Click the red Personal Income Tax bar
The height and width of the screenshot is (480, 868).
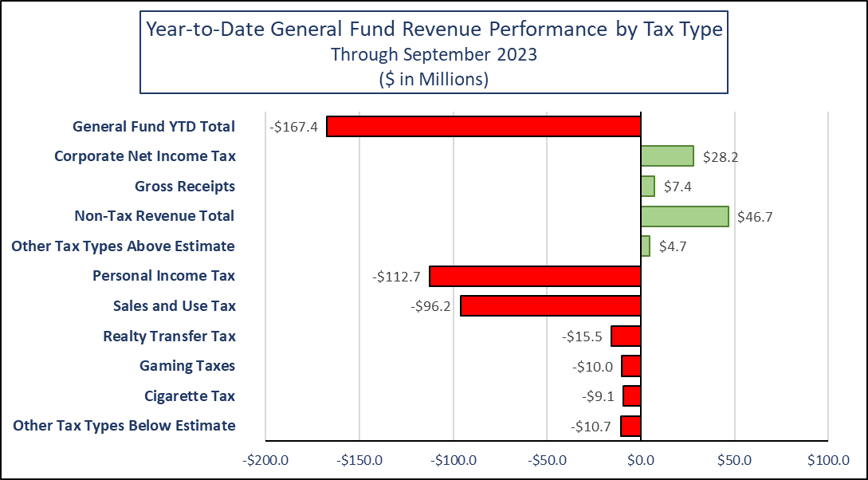pos(535,276)
